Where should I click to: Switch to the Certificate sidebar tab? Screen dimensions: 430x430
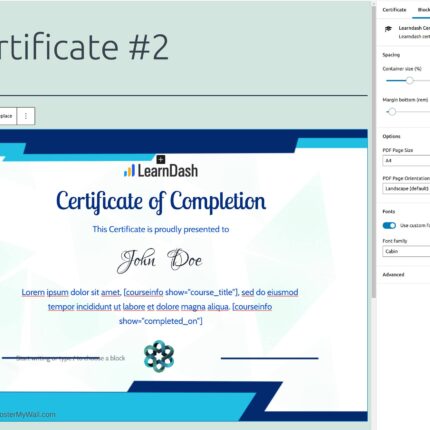click(x=394, y=10)
